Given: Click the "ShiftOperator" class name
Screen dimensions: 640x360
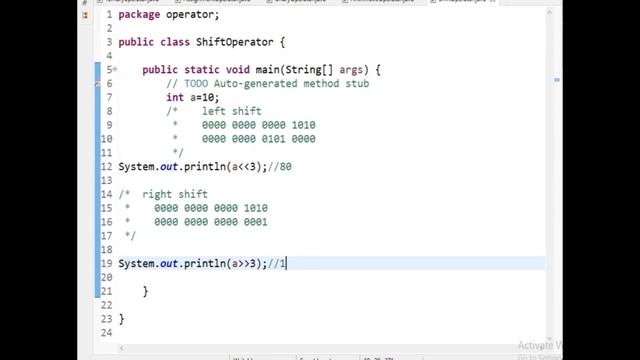Looking at the screenshot, I should click(235, 42).
